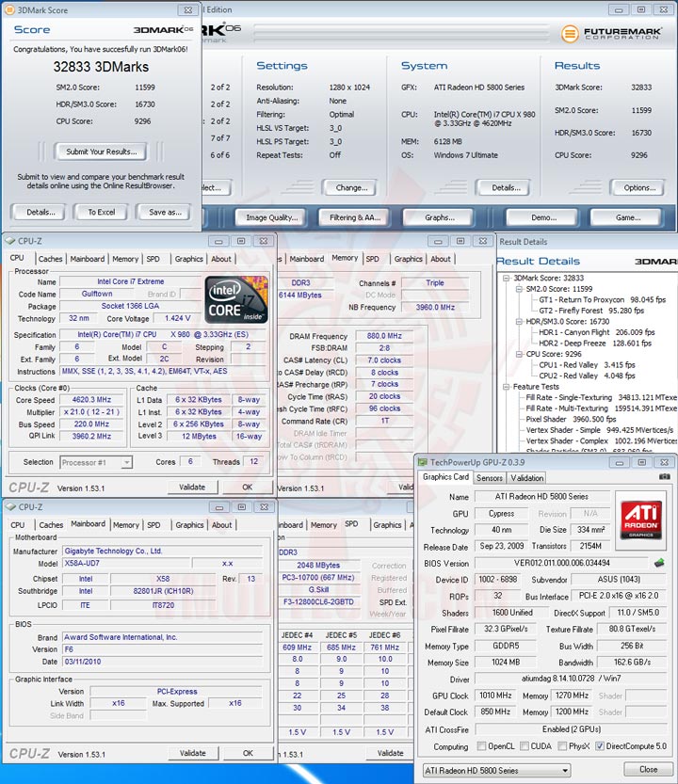Click the BIOS Version field in GPU-Z
This screenshot has height=784, width=678.
pyautogui.click(x=561, y=563)
